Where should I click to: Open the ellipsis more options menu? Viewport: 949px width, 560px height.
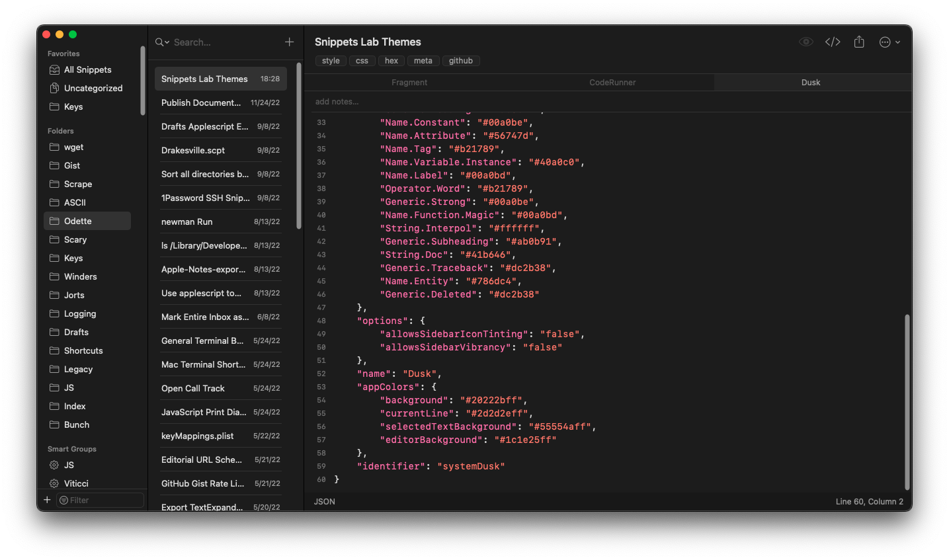pyautogui.click(x=889, y=42)
